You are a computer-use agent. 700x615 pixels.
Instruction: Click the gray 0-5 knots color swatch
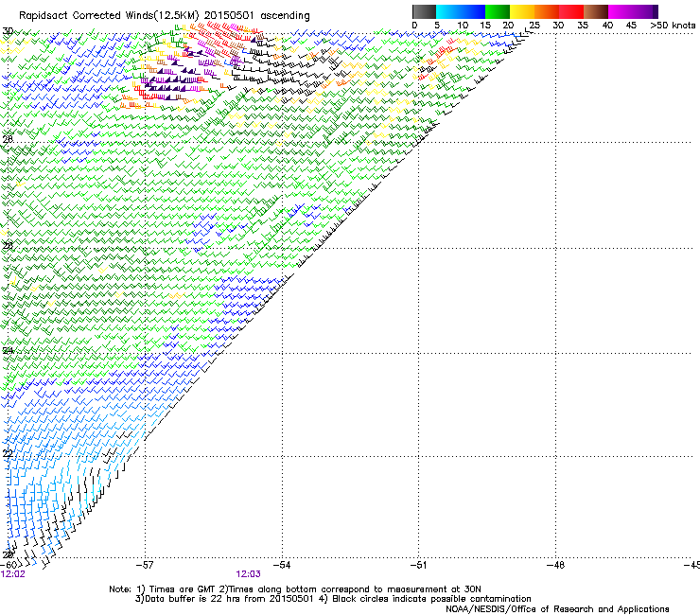424,11
